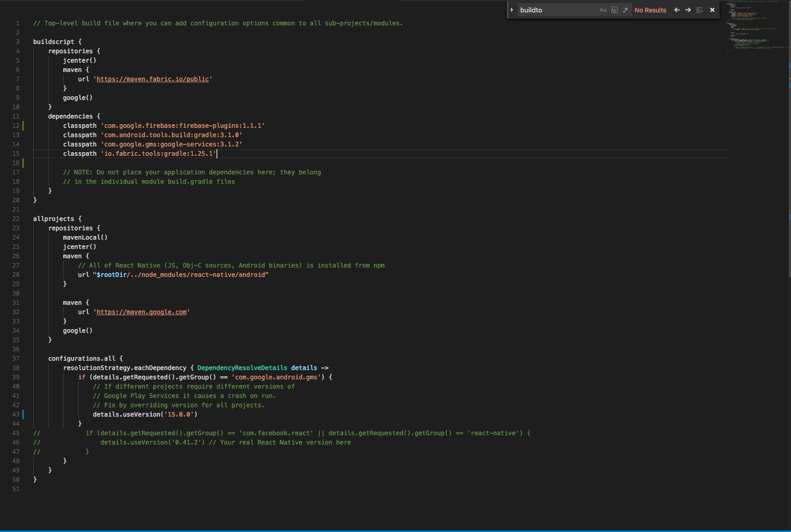Click '$rootDir' variable on line 28

(112, 275)
